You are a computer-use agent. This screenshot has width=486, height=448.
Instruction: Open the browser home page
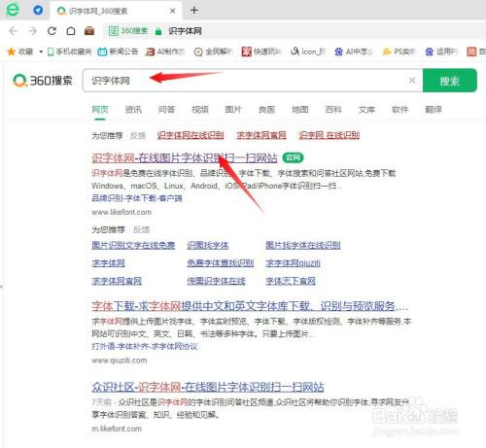[x=71, y=31]
